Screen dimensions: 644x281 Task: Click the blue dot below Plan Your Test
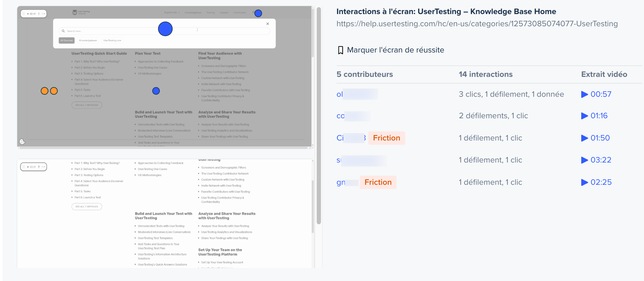156,91
